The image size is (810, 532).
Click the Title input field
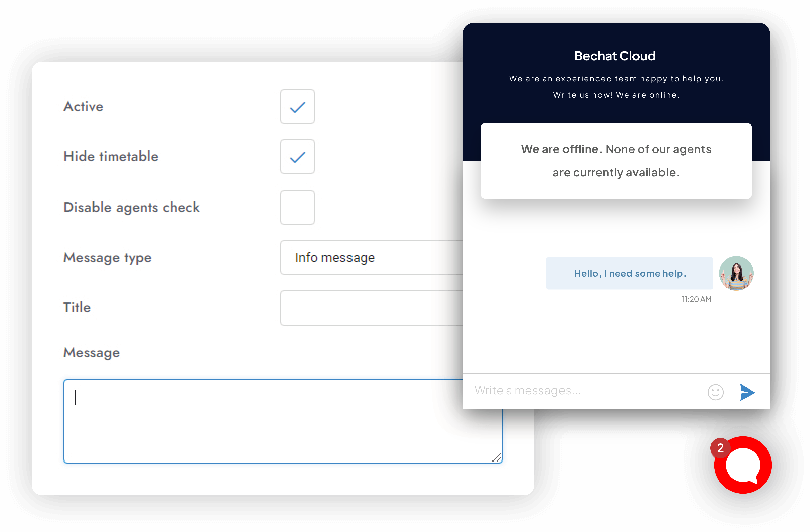coord(371,308)
